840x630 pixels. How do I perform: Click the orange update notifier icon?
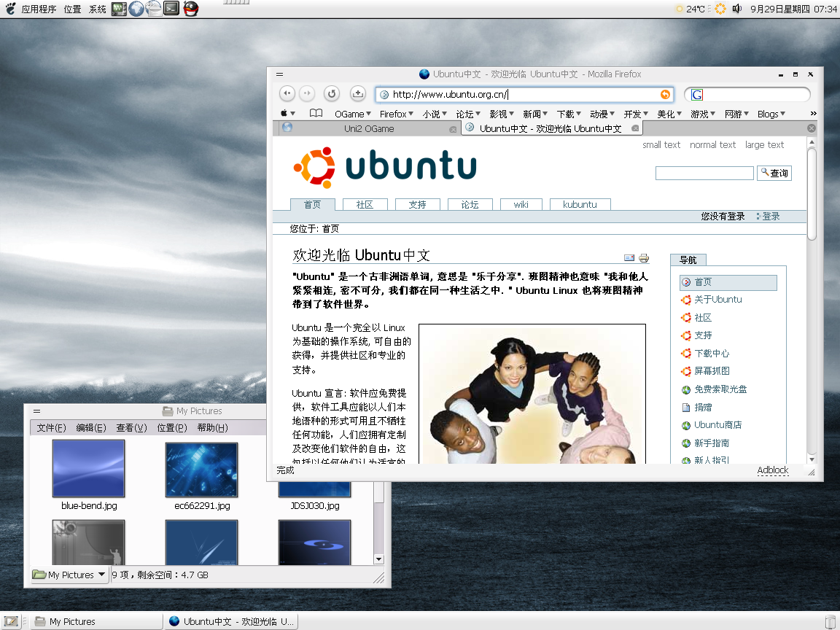pyautogui.click(x=720, y=9)
